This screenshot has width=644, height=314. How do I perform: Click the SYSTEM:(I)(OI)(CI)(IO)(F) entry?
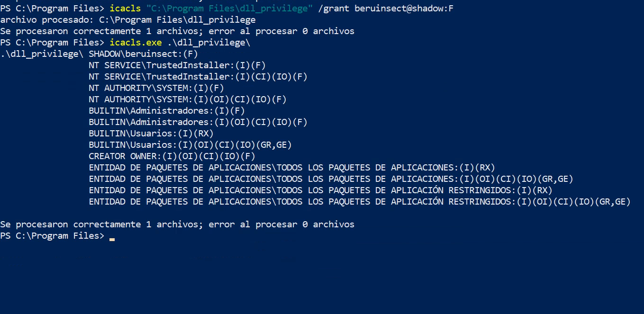point(187,99)
